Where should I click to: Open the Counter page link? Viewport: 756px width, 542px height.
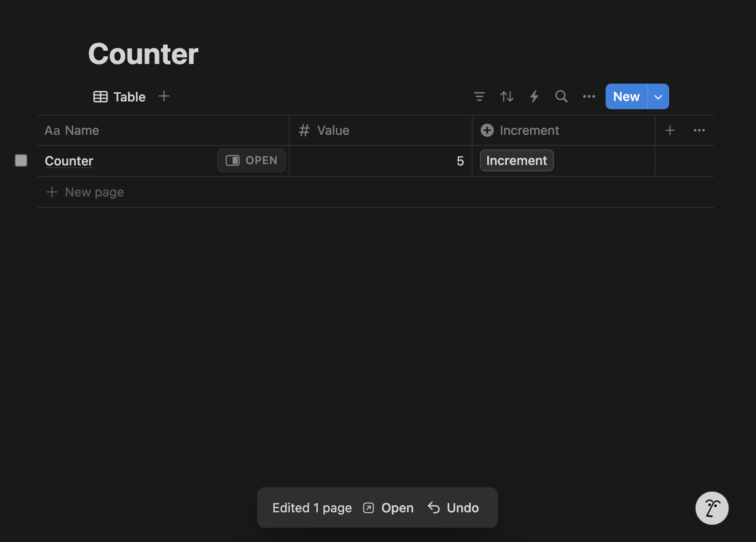(69, 160)
